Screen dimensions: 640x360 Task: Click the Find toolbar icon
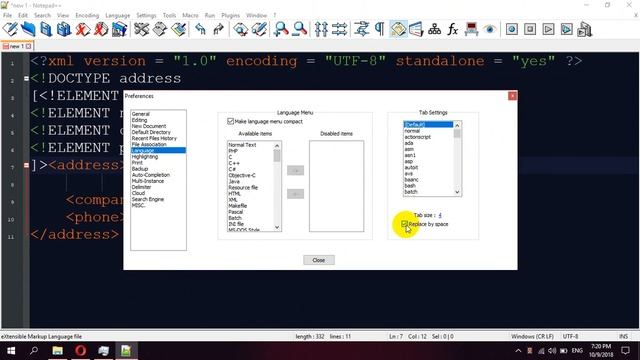pos(240,29)
